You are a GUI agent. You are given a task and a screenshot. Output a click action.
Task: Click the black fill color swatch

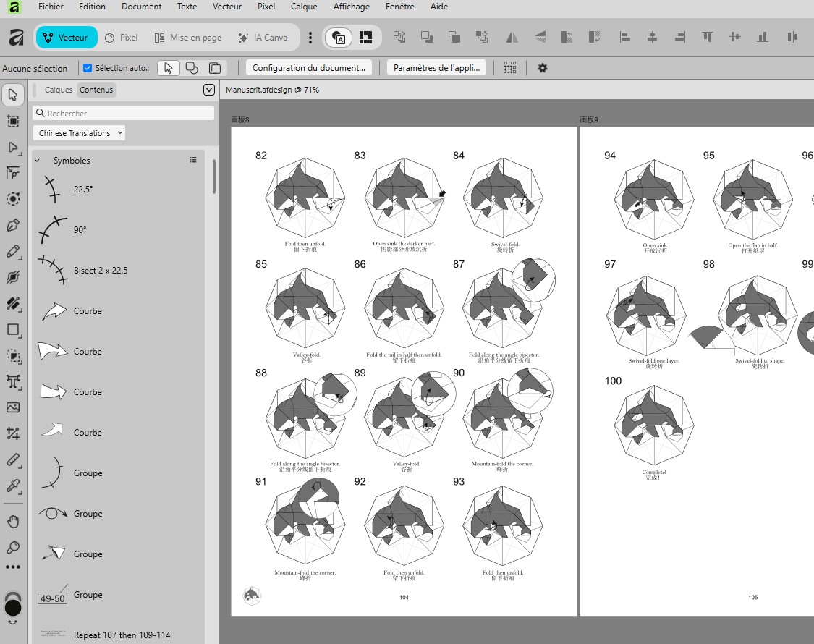click(13, 607)
